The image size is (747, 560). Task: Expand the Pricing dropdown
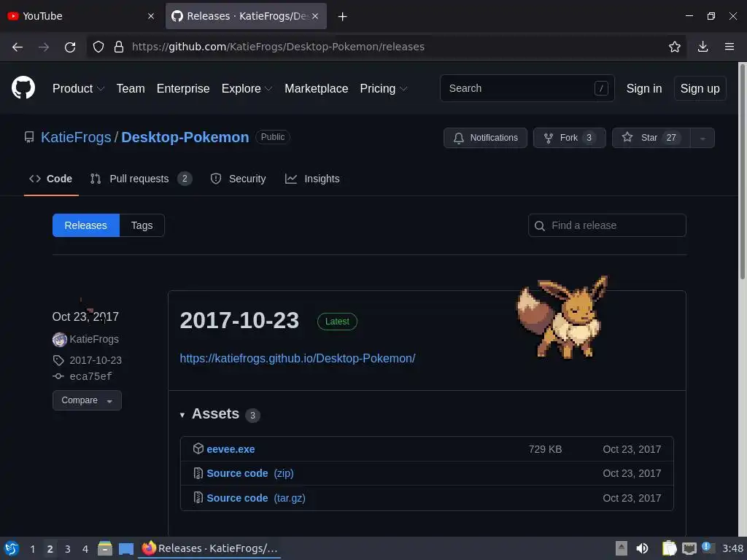coord(384,88)
